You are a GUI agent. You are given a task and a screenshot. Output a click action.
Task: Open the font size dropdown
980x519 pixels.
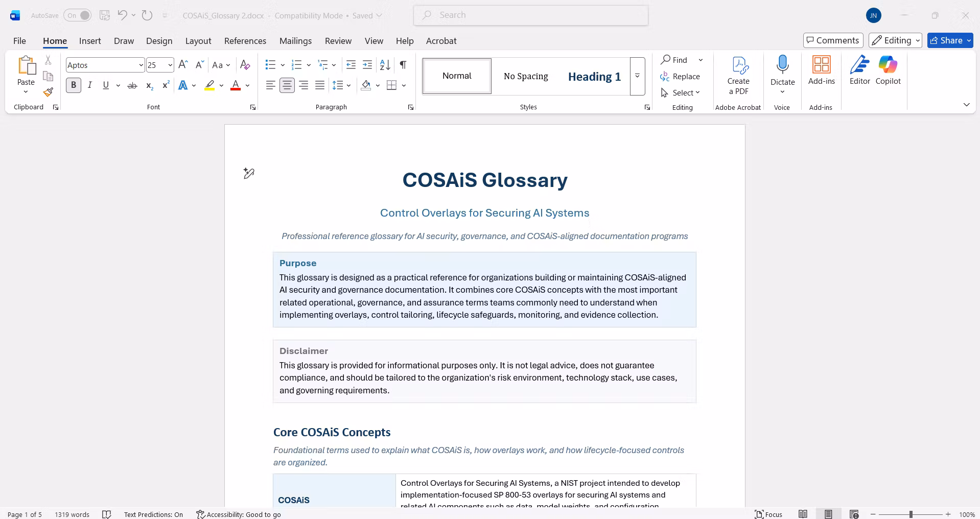tap(170, 65)
